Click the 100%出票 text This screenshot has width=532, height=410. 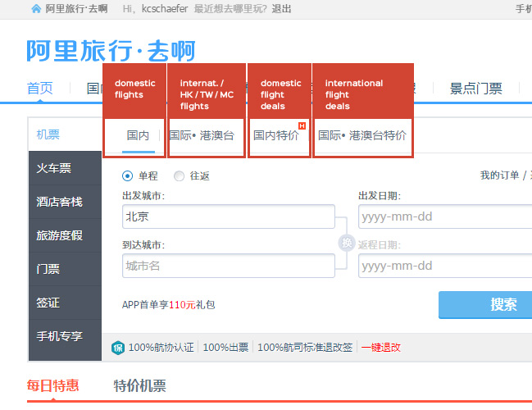point(225,348)
